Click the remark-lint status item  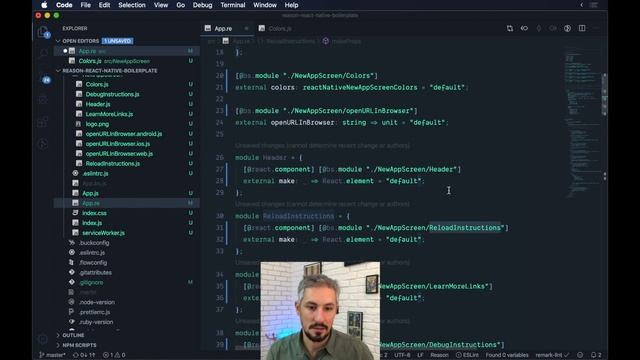pos(552,355)
